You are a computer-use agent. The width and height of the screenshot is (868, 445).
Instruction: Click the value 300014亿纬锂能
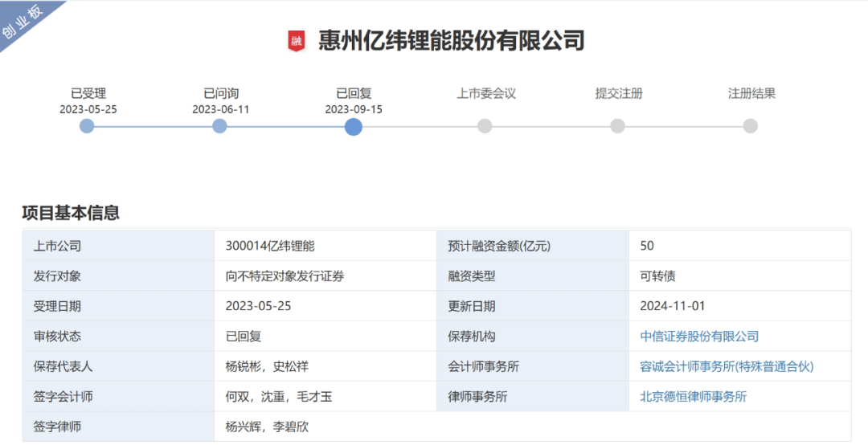pyautogui.click(x=270, y=246)
